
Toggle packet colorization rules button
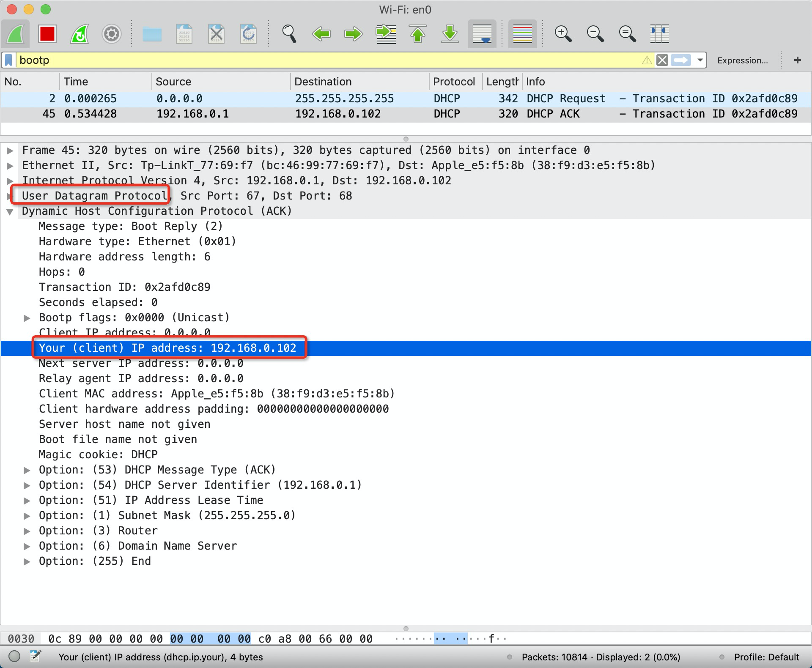click(x=522, y=34)
